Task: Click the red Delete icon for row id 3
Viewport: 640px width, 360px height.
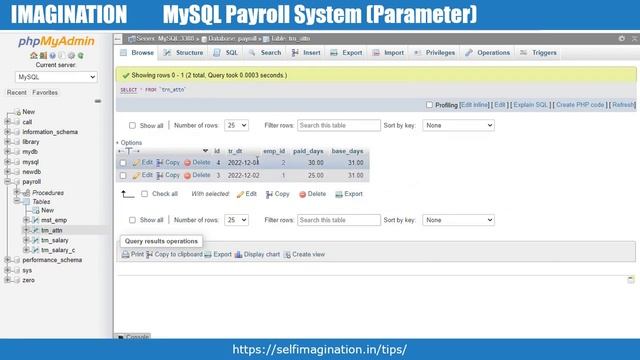Action: (x=187, y=176)
